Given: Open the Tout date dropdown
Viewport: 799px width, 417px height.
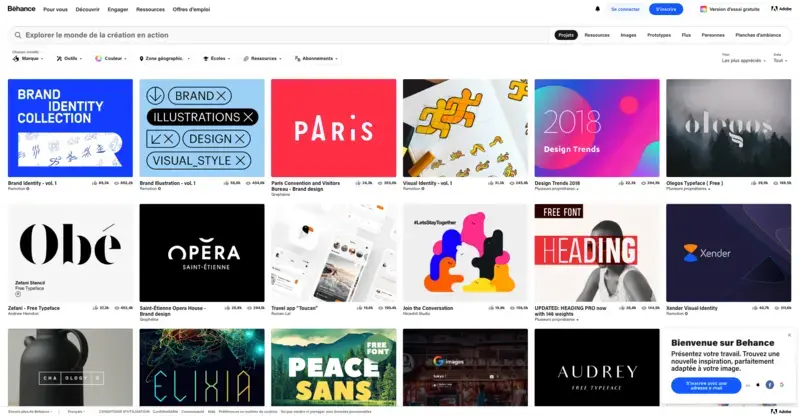Looking at the screenshot, I should (780, 61).
